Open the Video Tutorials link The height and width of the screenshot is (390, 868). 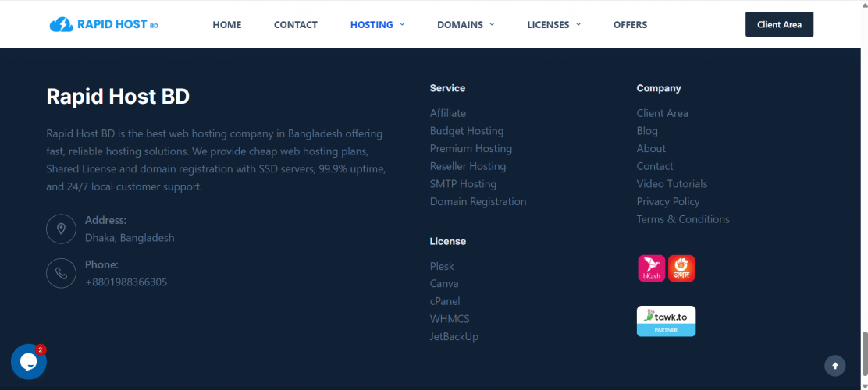coord(672,183)
